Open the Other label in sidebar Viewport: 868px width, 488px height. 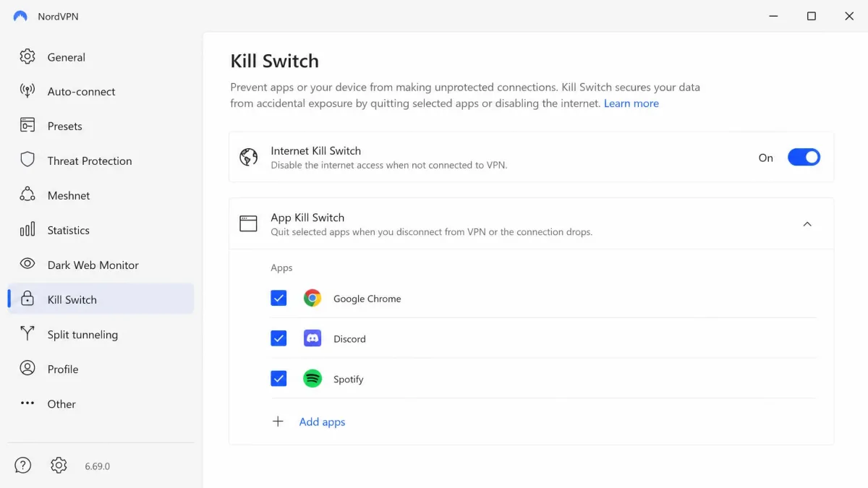tap(61, 403)
